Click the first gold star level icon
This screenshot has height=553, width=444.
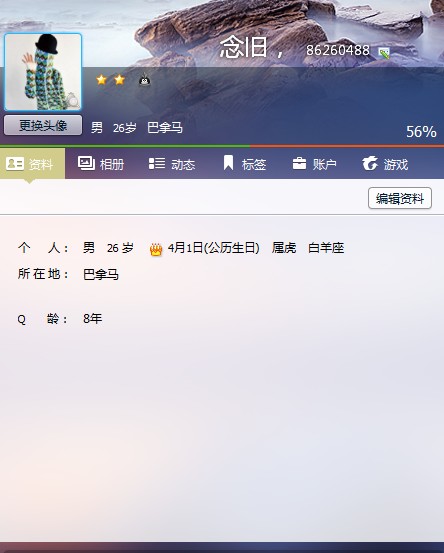(102, 80)
